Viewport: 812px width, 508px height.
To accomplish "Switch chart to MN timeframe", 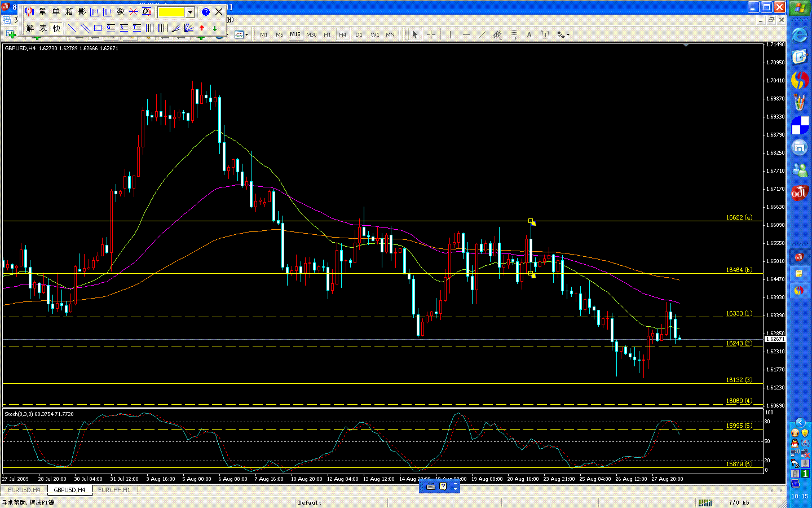I will [390, 35].
